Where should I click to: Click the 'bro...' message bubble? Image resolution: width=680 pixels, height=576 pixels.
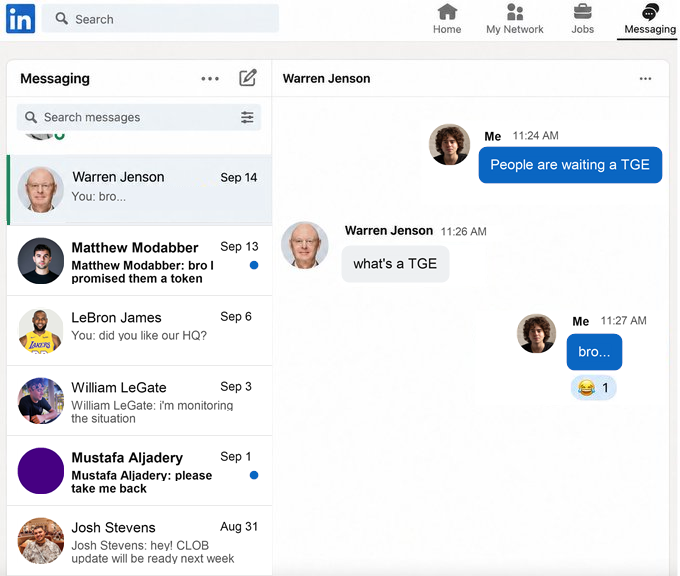click(594, 352)
